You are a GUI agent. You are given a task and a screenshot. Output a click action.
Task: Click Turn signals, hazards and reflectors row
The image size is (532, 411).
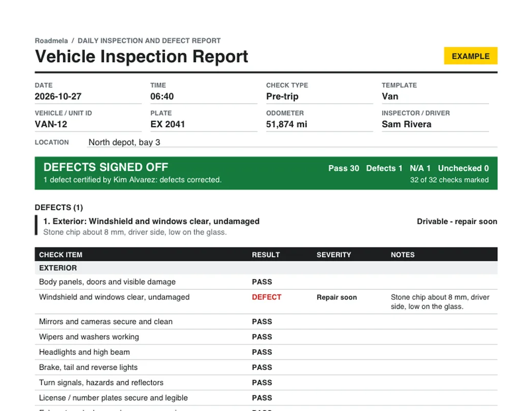click(266, 382)
